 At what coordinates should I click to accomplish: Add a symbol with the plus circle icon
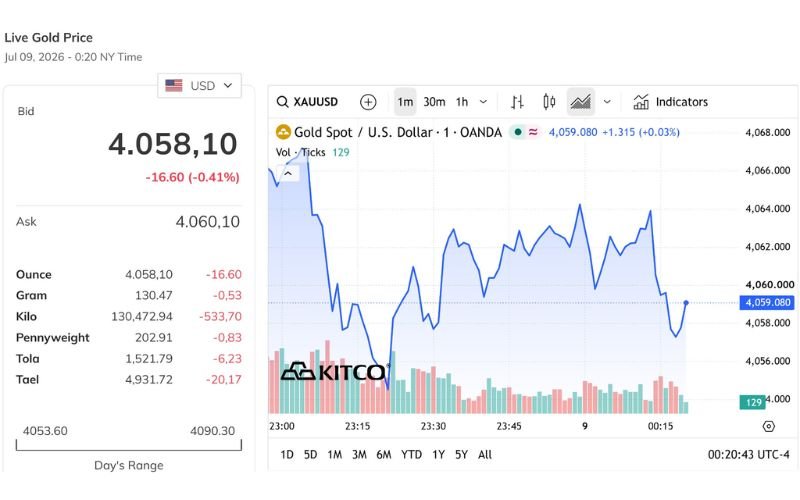(368, 102)
